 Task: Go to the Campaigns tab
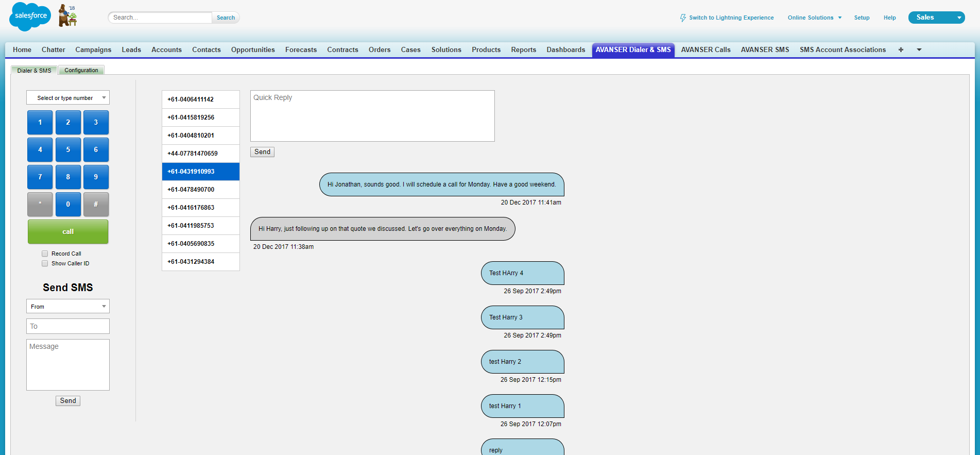point(93,49)
